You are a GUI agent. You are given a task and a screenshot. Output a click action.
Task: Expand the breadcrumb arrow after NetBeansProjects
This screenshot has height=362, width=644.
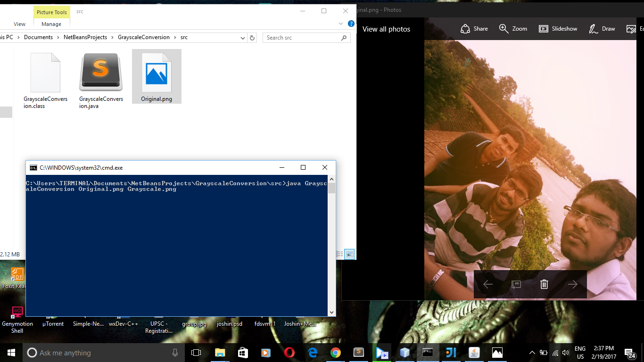click(x=112, y=37)
